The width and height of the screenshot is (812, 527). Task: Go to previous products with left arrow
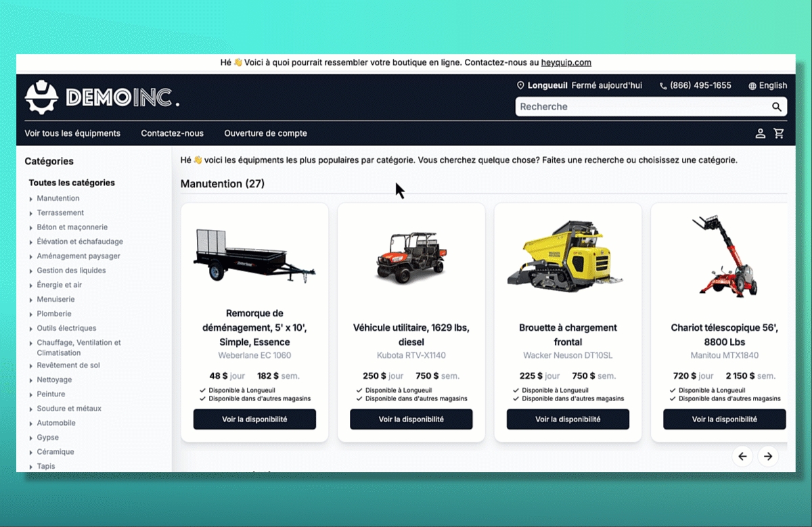click(742, 457)
